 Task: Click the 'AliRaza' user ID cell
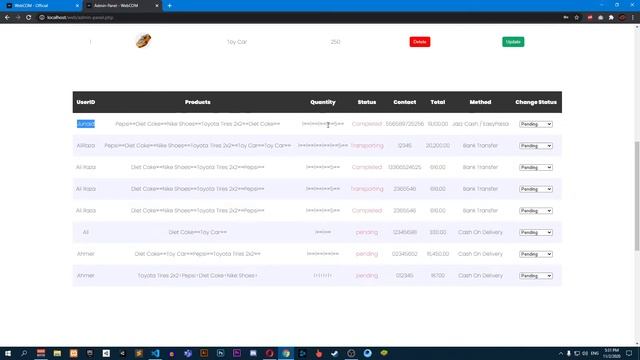click(x=86, y=145)
